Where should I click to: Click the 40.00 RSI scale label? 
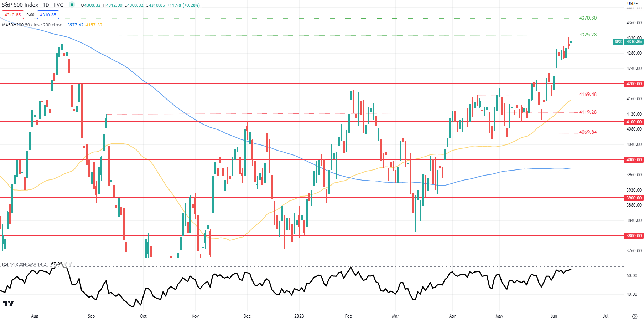(x=632, y=294)
